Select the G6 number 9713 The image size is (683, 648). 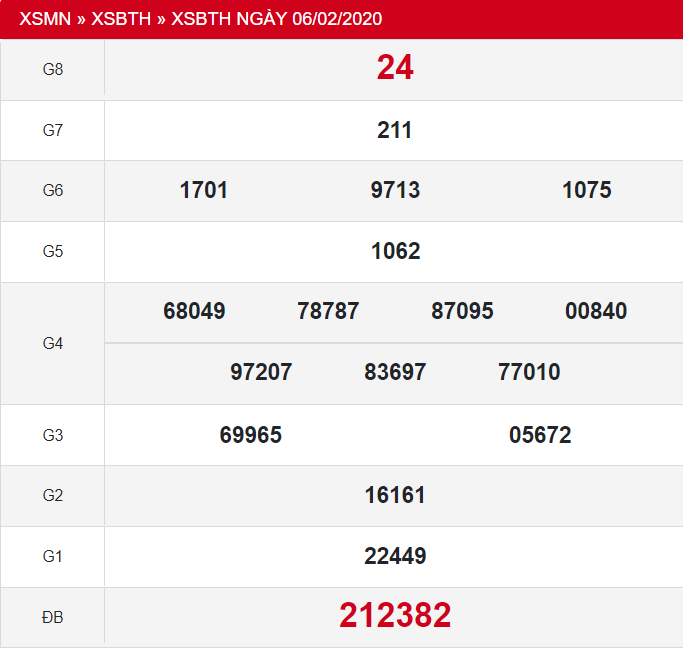395,190
